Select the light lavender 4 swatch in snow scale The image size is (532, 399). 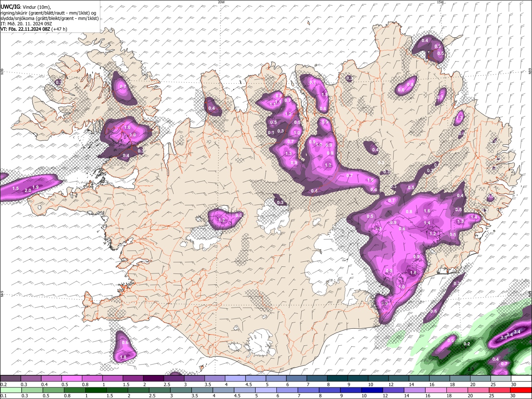(235, 379)
